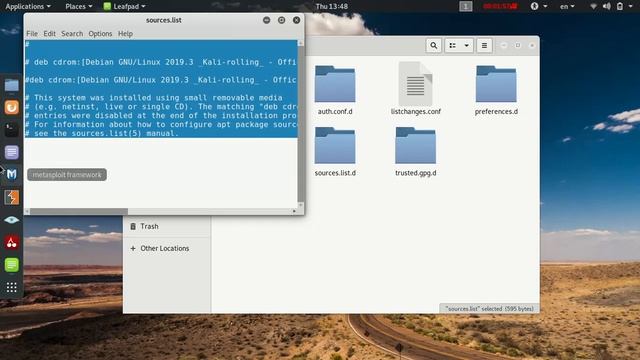Select the sources.list.d folder
This screenshot has height=360, width=640.
[x=335, y=152]
